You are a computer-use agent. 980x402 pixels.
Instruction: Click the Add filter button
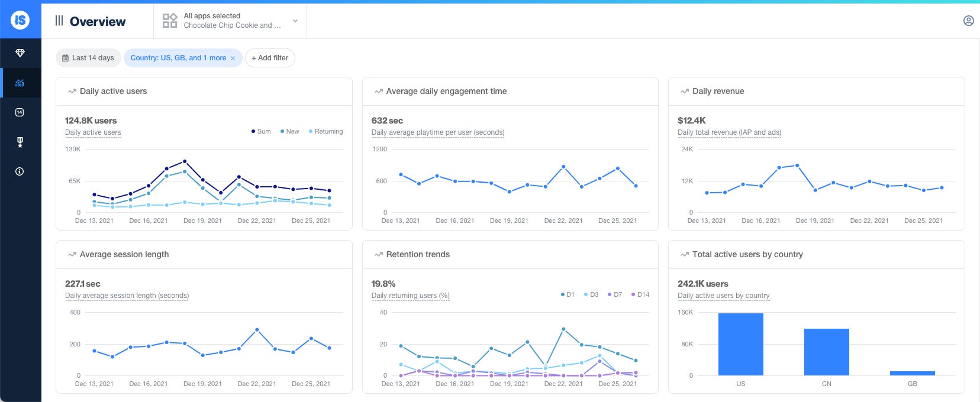pos(270,58)
